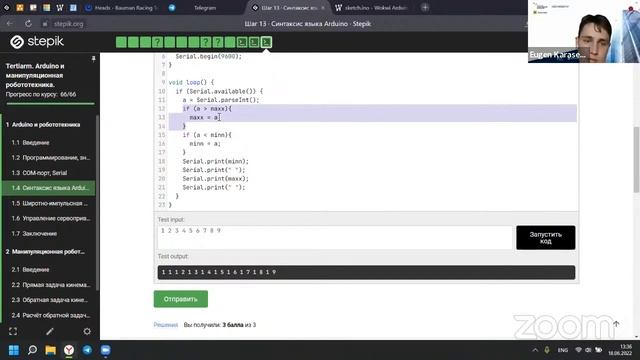
Task: Open lesson 2.4 Расчёт обратной задачи
Action: pyautogui.click(x=51, y=315)
